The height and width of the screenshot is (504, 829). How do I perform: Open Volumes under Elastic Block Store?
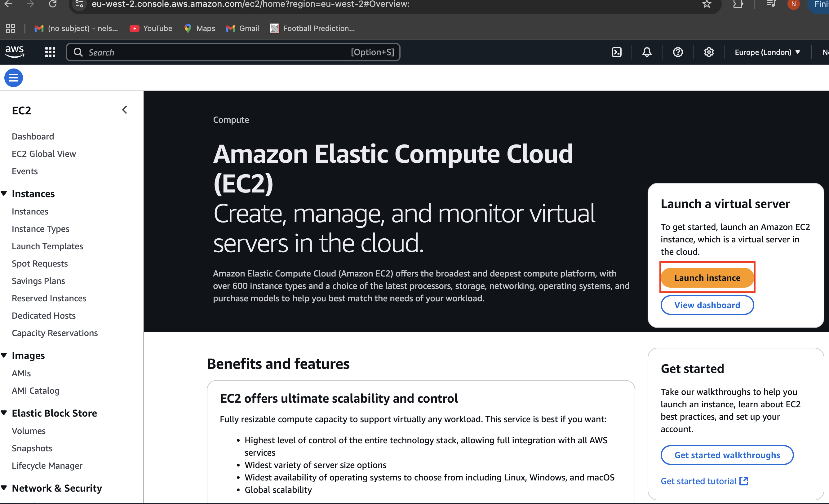tap(28, 431)
